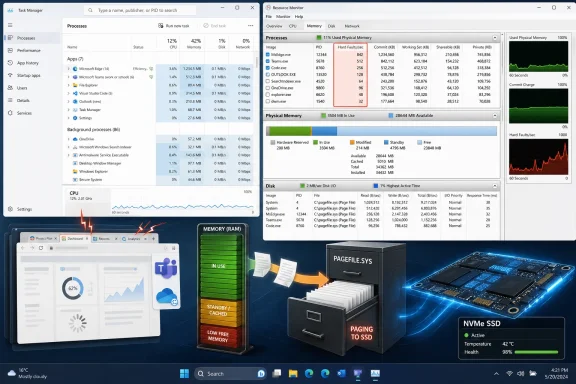Screen dimensions: 576x384
Task: Expand the Antimalware Service Executable row
Action: 68,155
